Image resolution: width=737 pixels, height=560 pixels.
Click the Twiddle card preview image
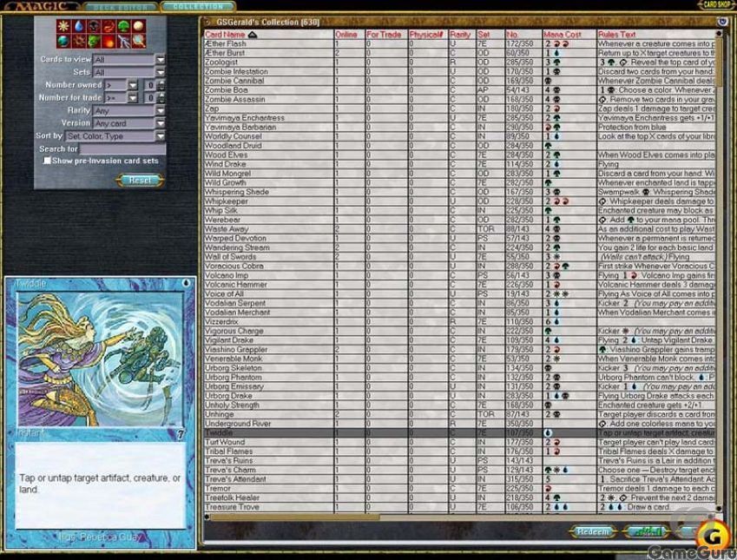(x=100, y=359)
